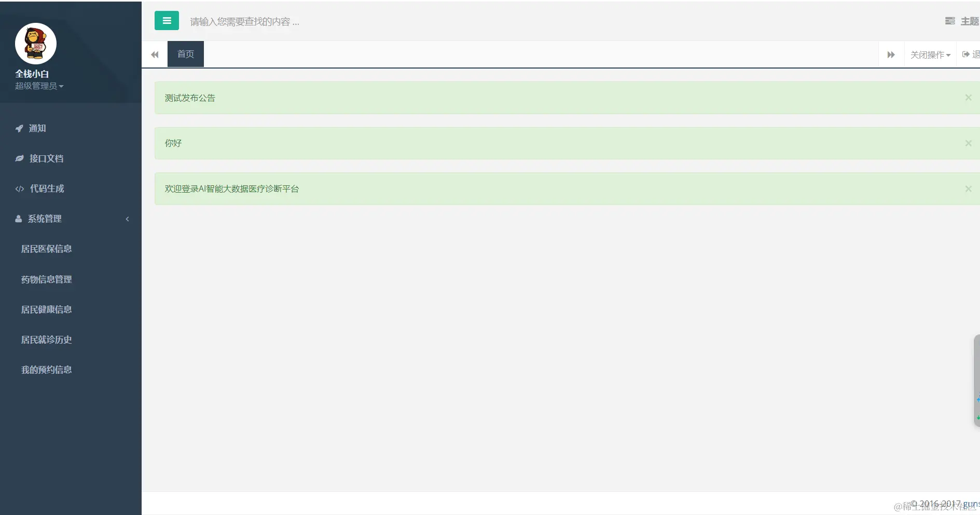Viewport: 980px width, 515px height.
Task: Dismiss the 你好 alert
Action: (968, 143)
